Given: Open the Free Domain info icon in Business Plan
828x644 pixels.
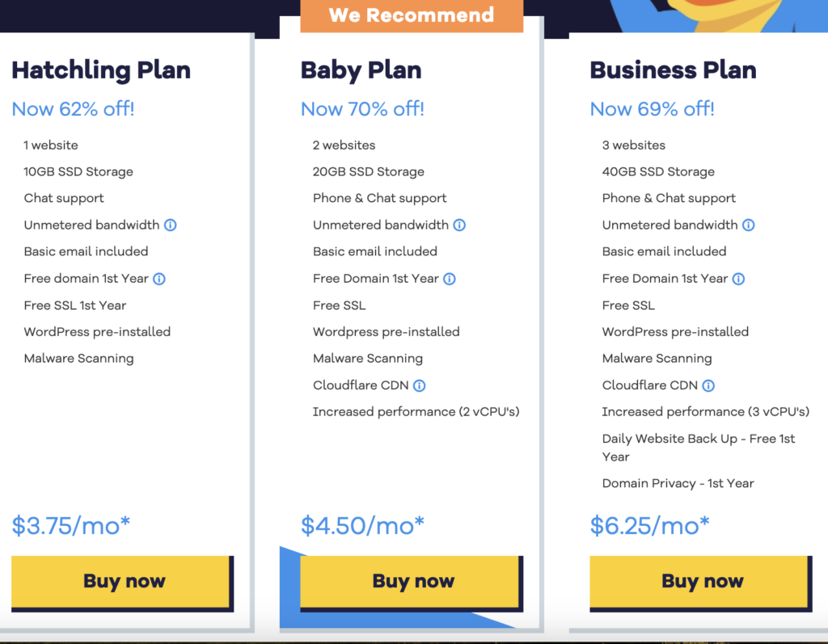Looking at the screenshot, I should tap(737, 278).
